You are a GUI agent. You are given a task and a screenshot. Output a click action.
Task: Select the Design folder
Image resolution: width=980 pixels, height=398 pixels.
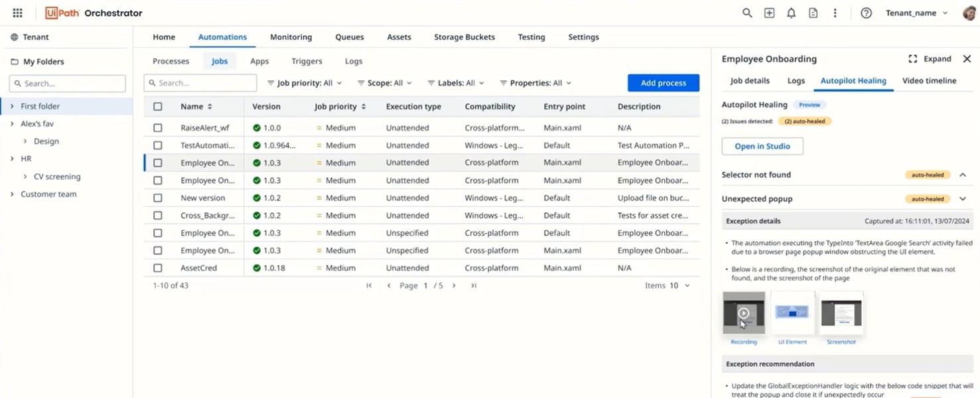(46, 141)
